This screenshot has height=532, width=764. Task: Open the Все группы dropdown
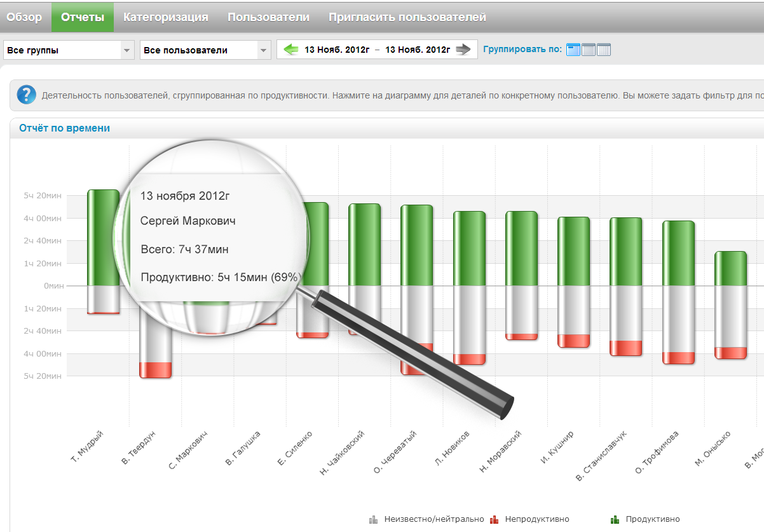pyautogui.click(x=69, y=50)
